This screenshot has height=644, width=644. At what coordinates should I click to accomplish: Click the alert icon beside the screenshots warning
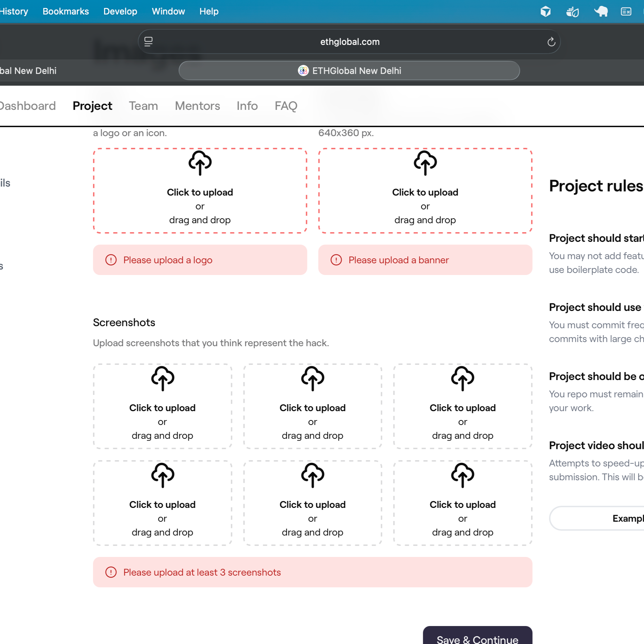[111, 572]
